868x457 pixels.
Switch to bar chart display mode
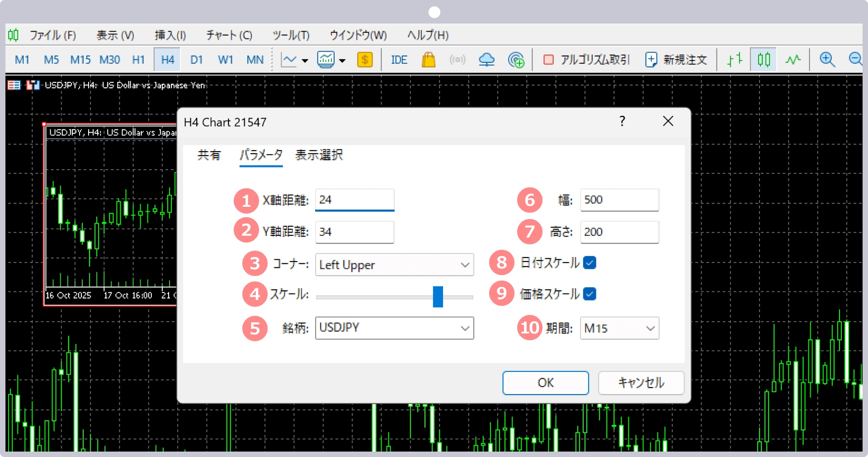[734, 59]
